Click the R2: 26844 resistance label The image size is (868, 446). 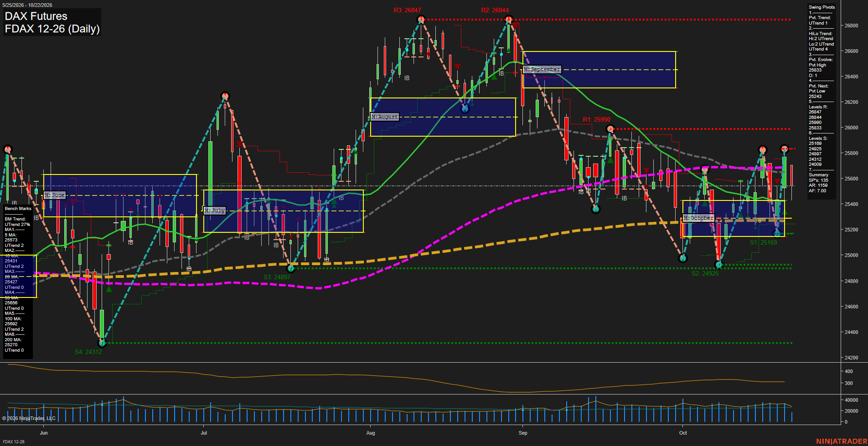tap(495, 10)
